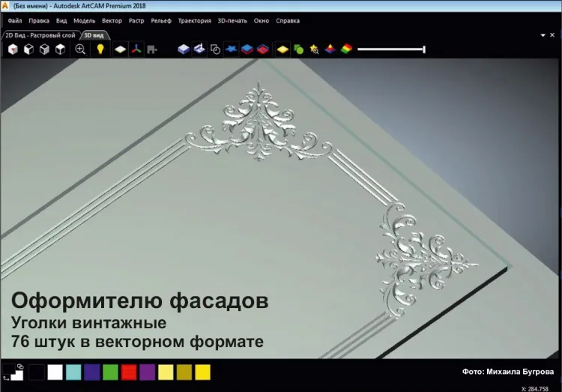
Task: Select the third cube view icon
Action: coord(44,49)
